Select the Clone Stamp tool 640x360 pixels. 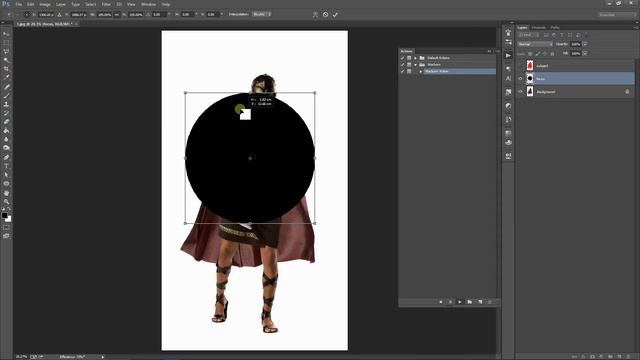click(x=6, y=104)
